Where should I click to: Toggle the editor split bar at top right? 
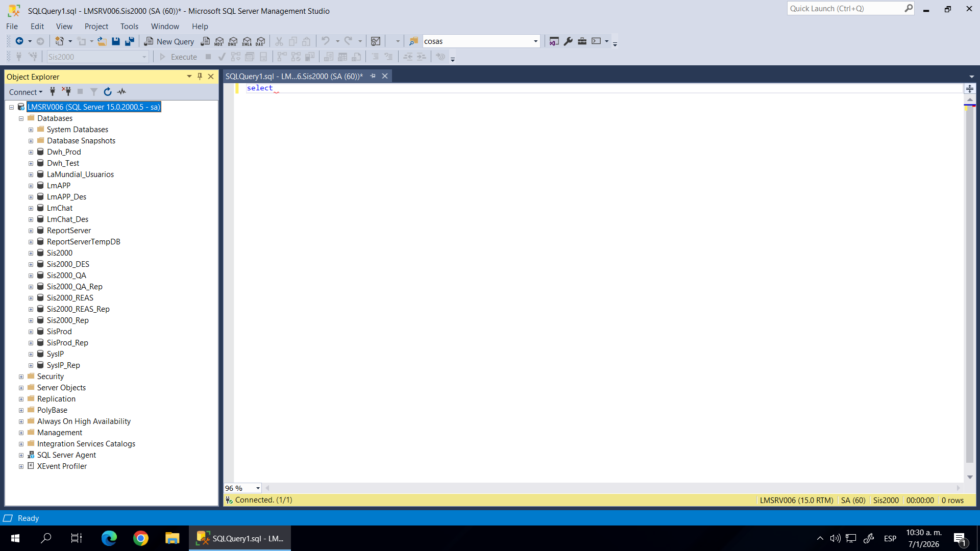970,89
